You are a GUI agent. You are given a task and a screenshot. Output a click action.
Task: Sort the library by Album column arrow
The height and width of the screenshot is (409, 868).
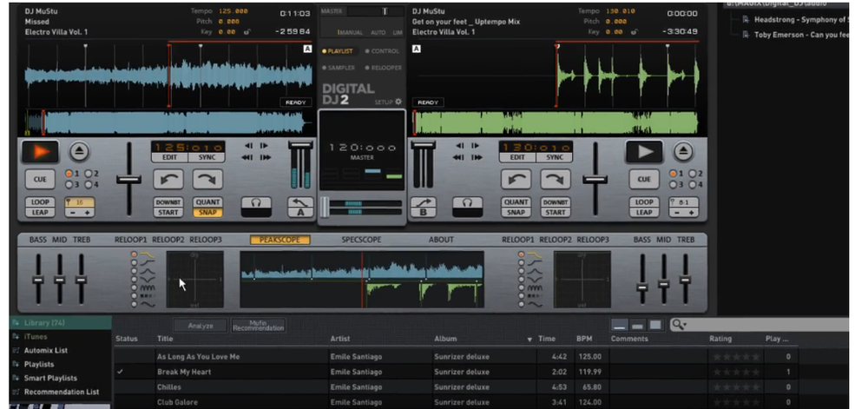pyautogui.click(x=529, y=340)
